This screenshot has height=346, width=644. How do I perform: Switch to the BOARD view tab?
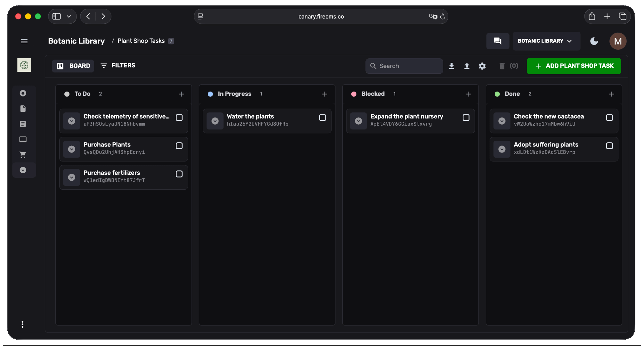pyautogui.click(x=73, y=66)
